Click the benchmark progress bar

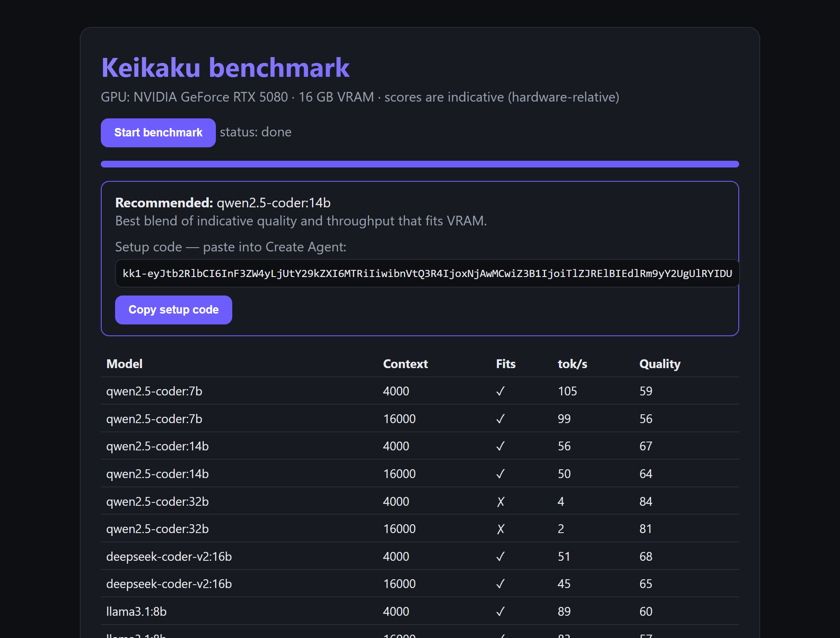tap(420, 164)
